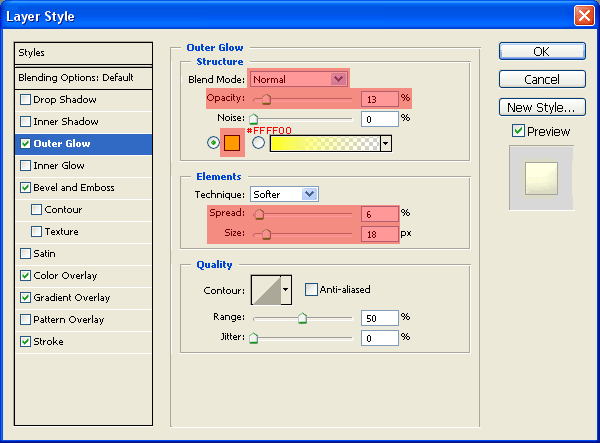The height and width of the screenshot is (443, 600).
Task: Open the Inner Shadow settings label
Action: tap(66, 122)
